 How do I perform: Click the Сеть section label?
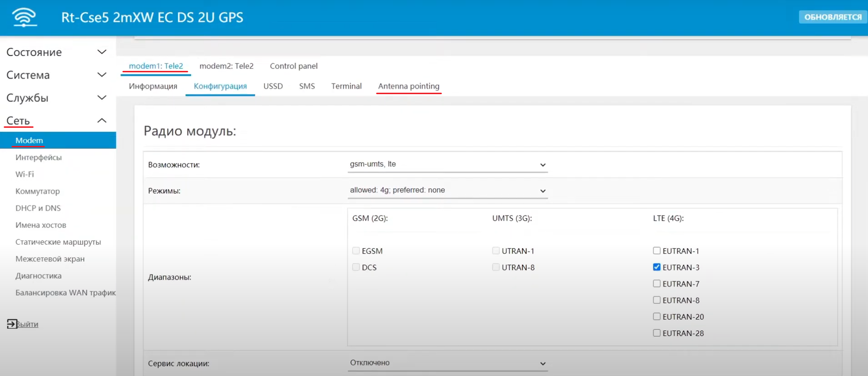(x=18, y=120)
